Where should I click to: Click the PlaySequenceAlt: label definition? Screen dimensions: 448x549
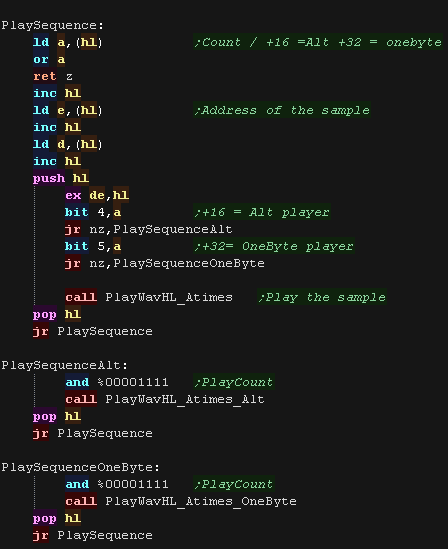tap(64, 366)
